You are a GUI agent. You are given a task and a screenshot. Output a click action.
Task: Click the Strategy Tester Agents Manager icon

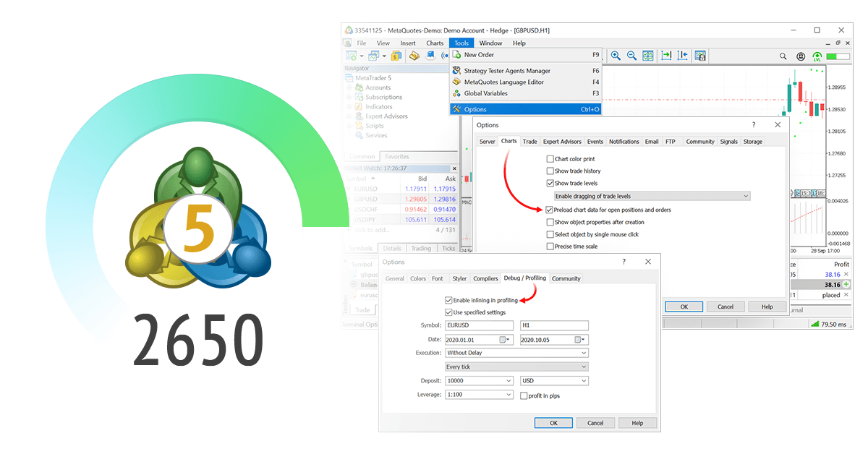[456, 70]
